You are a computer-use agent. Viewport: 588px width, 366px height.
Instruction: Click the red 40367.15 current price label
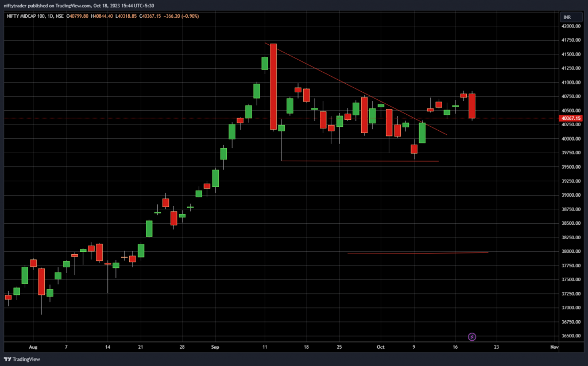pos(570,118)
